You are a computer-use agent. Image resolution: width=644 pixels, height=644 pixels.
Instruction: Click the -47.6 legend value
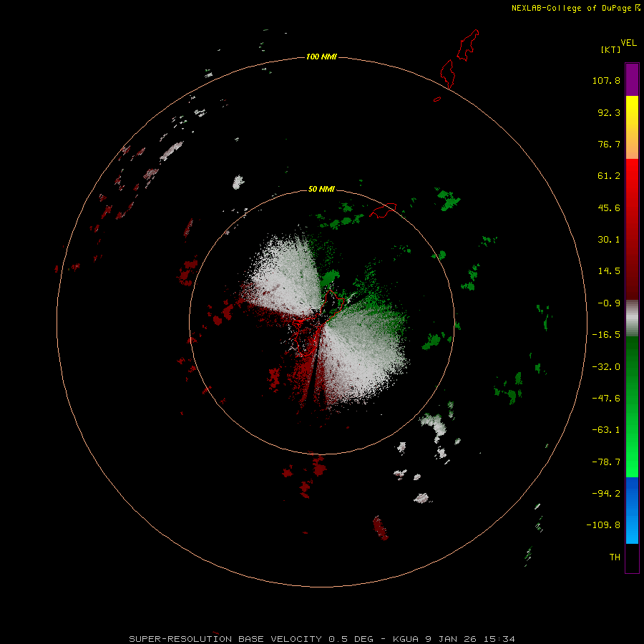click(x=606, y=399)
